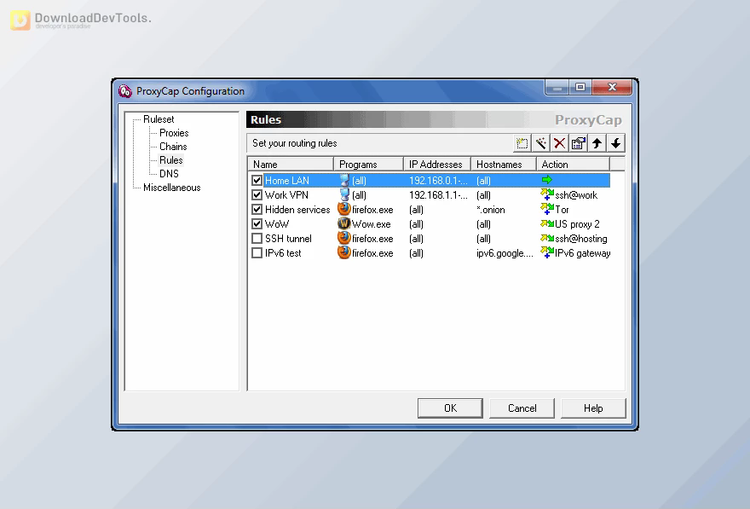
Task: Click the redirect icon beside ssh@work
Action: (547, 194)
